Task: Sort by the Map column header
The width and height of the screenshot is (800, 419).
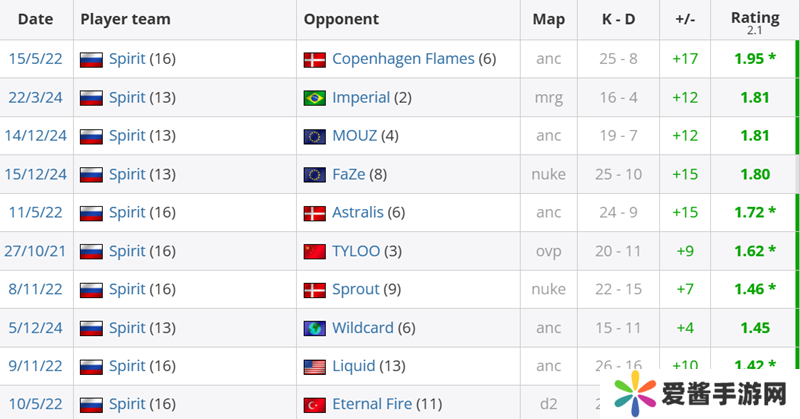Action: (x=548, y=19)
